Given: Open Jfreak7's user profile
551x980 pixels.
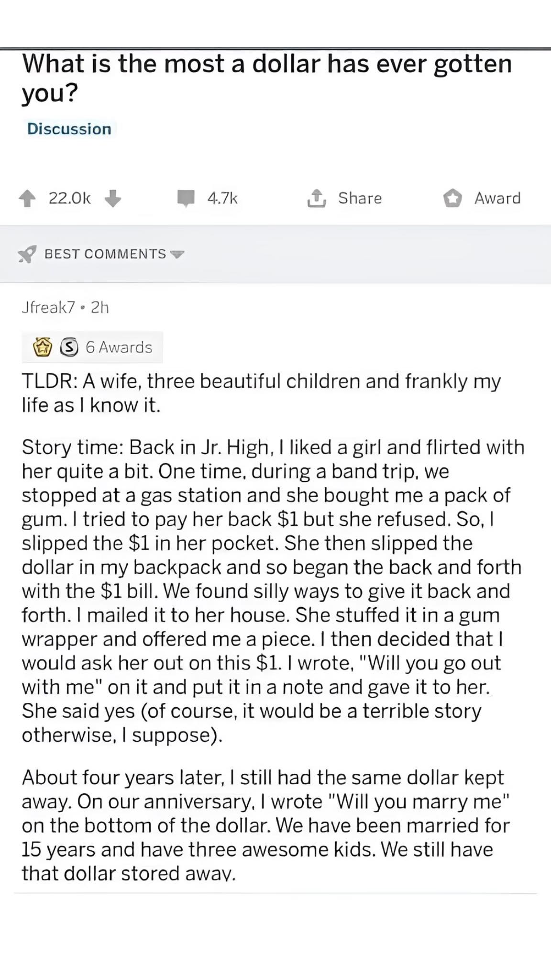Looking at the screenshot, I should [x=48, y=307].
